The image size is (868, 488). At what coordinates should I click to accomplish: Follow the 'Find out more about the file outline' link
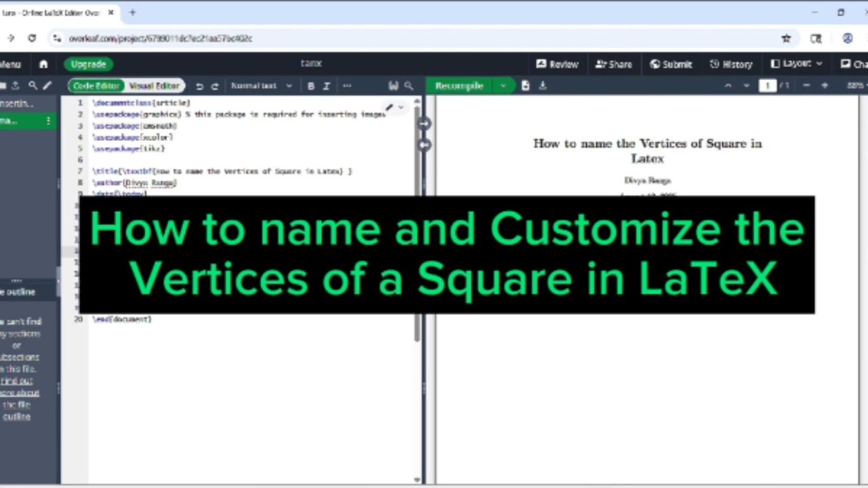point(19,399)
